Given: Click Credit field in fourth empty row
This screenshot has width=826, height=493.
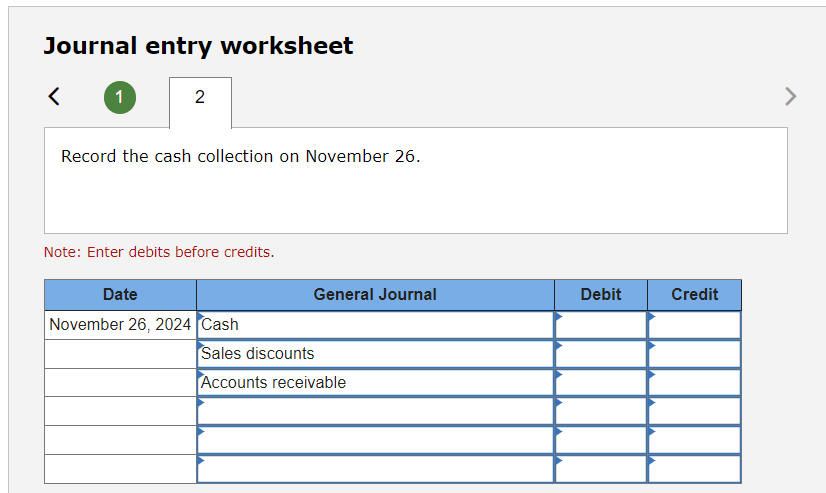Looking at the screenshot, I should pyautogui.click(x=694, y=411).
